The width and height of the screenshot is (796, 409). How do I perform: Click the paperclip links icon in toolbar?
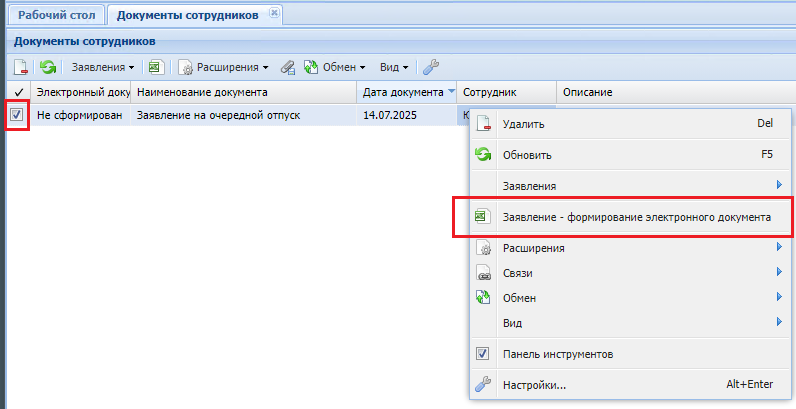(x=287, y=67)
